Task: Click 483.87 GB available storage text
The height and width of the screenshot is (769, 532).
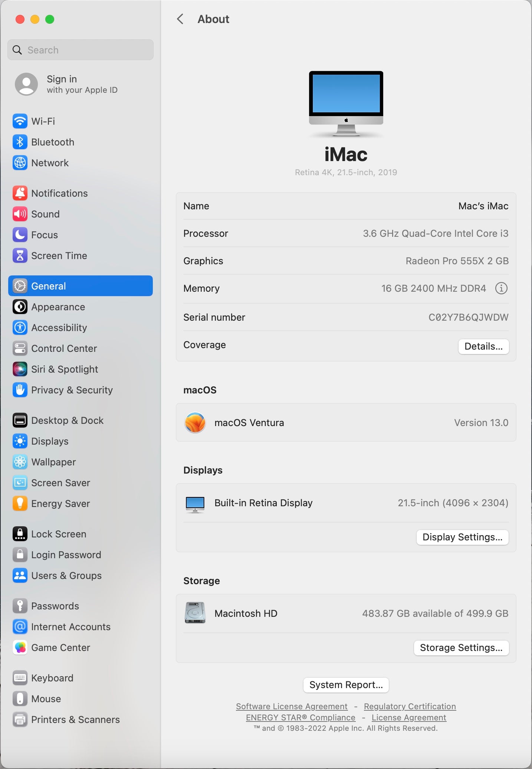Action: tap(435, 613)
